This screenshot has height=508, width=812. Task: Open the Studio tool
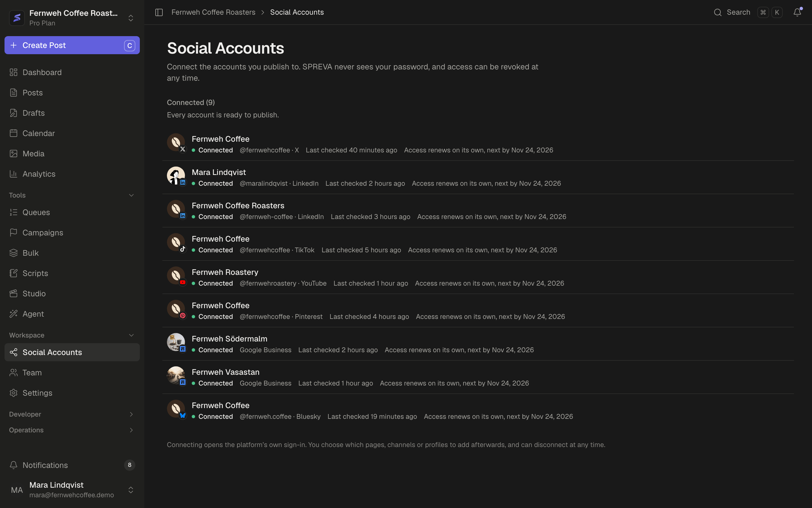pyautogui.click(x=72, y=294)
